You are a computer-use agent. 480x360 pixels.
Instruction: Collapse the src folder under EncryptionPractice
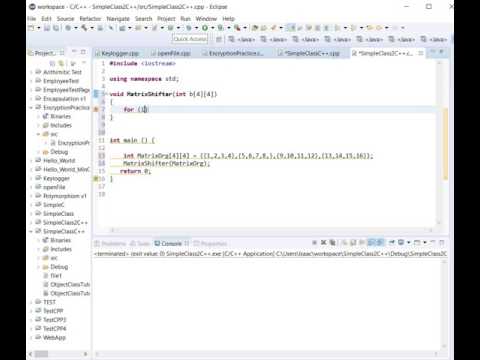coord(38,134)
